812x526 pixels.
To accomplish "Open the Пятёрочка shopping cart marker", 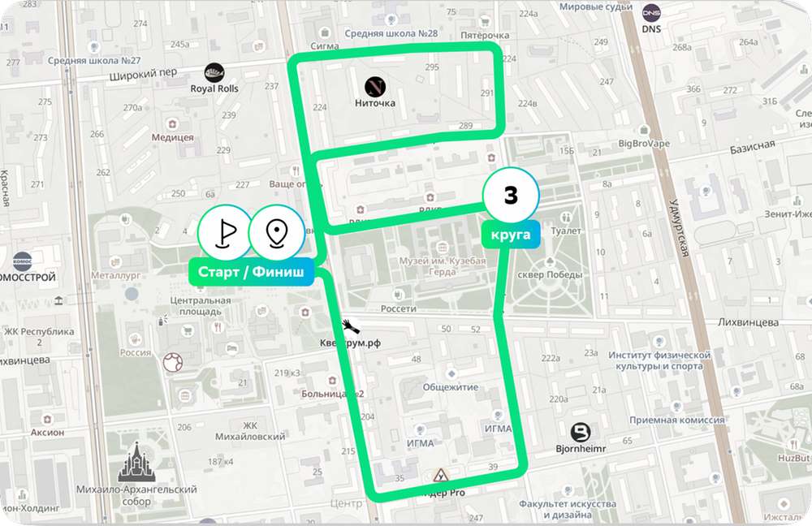I will tap(485, 22).
